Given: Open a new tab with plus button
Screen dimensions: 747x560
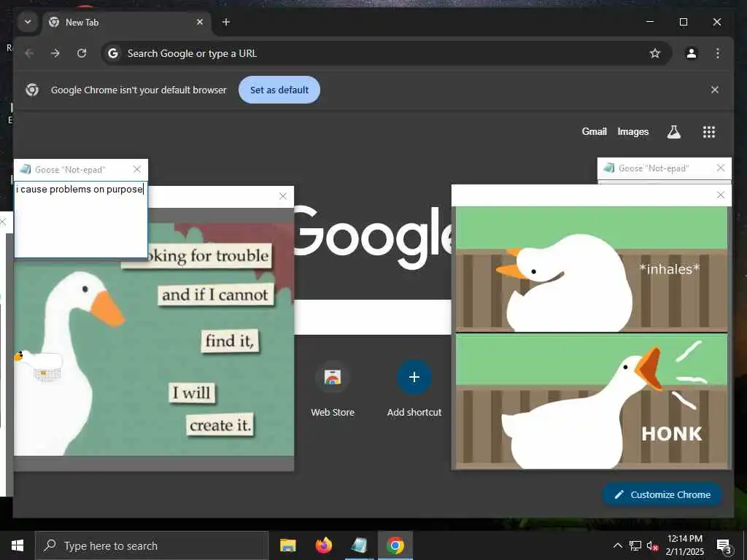Looking at the screenshot, I should click(226, 22).
